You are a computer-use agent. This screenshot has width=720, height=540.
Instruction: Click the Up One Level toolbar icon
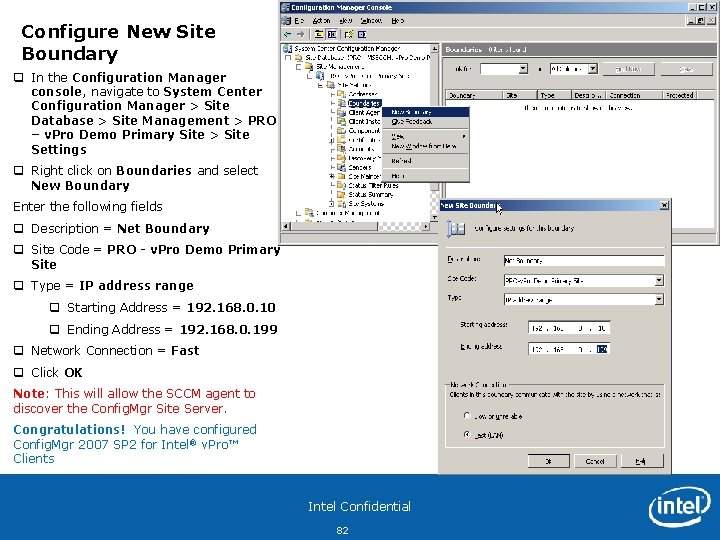319,34
